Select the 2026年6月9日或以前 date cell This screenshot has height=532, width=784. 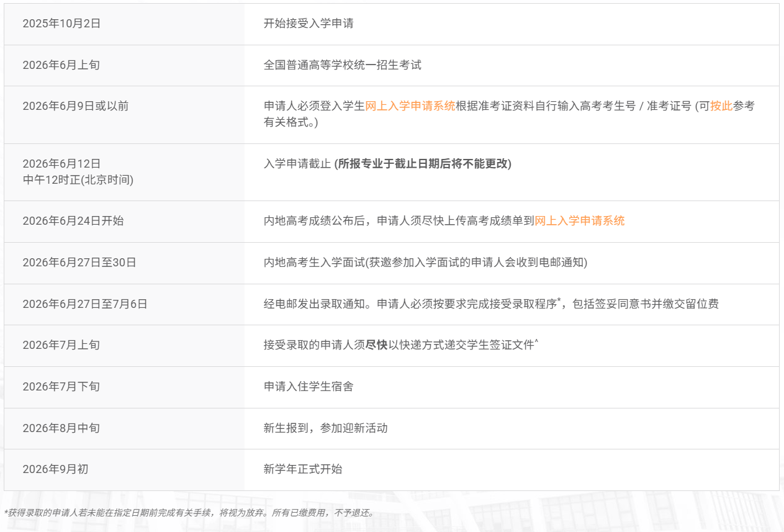tap(75, 106)
